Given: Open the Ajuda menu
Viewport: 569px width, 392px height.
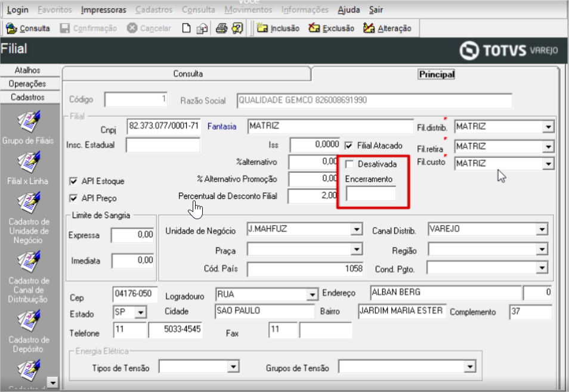Looking at the screenshot, I should coord(349,10).
